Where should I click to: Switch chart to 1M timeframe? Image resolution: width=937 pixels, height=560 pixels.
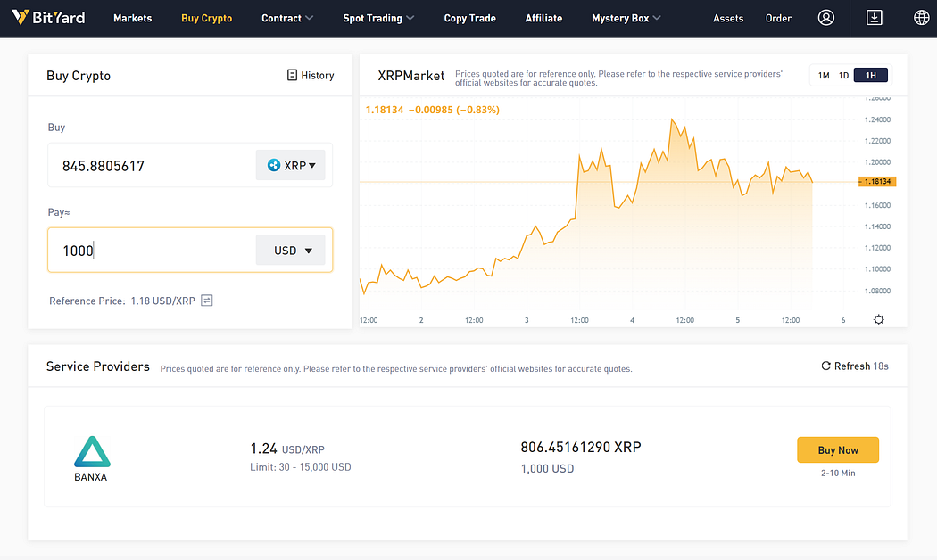click(824, 76)
